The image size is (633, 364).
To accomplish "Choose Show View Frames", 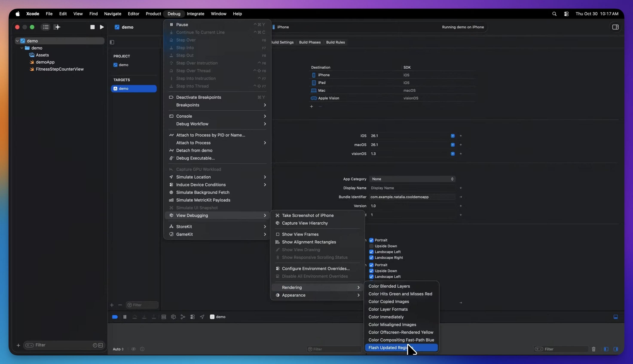I will 317,234.
